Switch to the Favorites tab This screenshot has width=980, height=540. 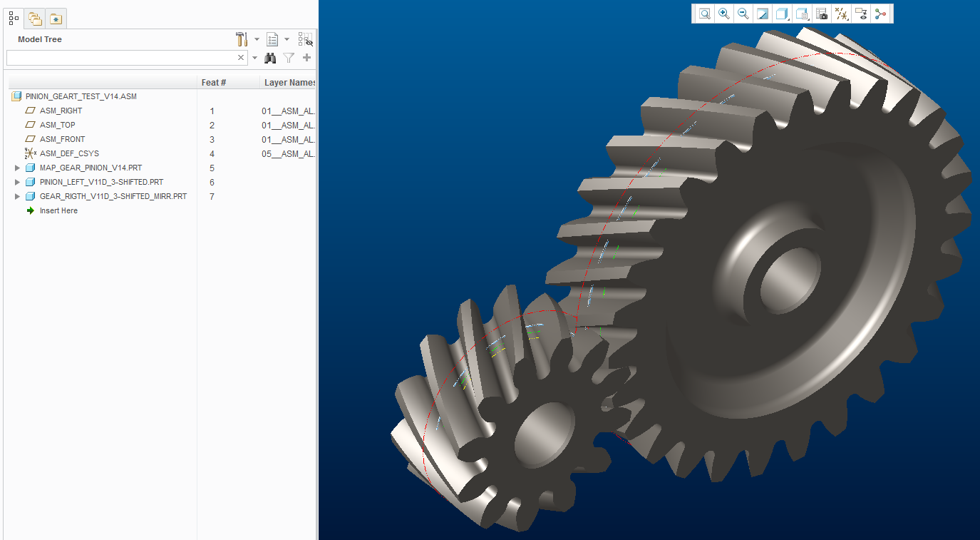[56, 19]
